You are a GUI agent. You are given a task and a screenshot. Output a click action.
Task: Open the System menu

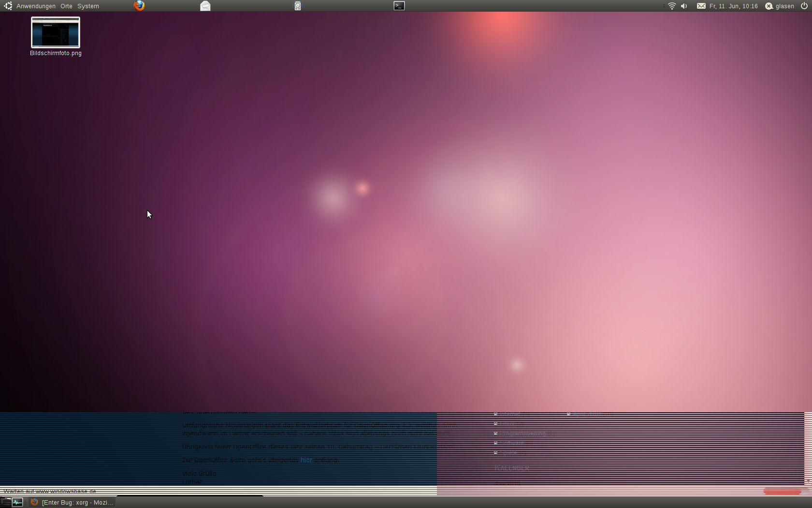tap(88, 6)
